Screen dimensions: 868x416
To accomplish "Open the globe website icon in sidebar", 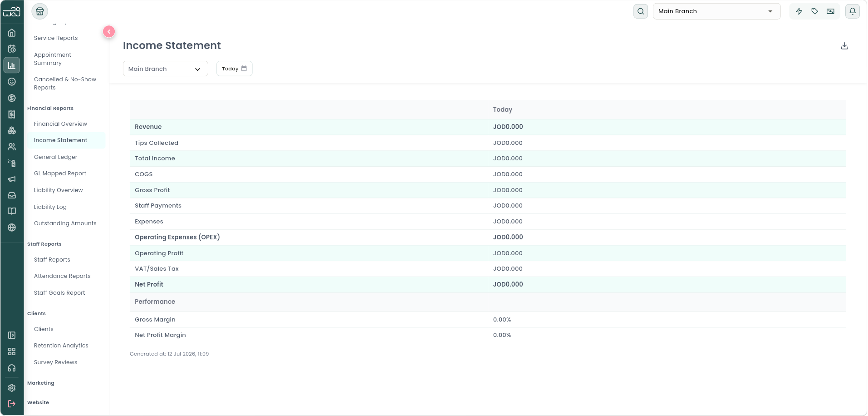I will point(12,228).
